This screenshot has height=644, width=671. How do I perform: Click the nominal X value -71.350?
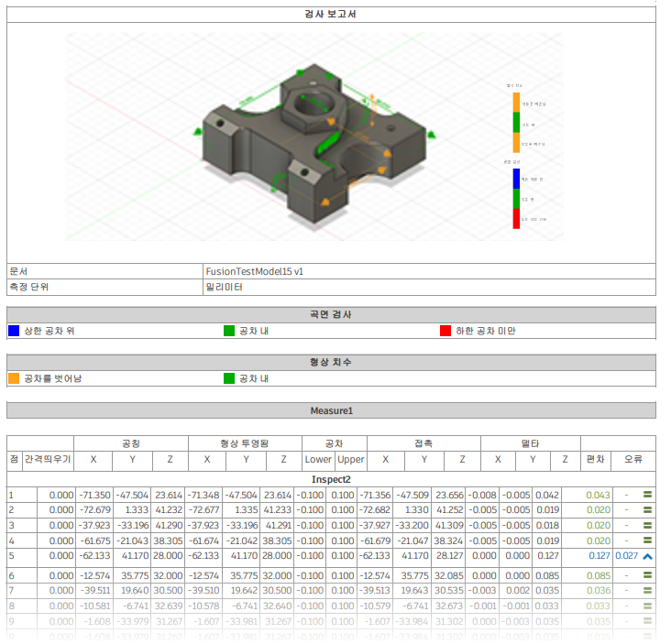[x=94, y=496]
